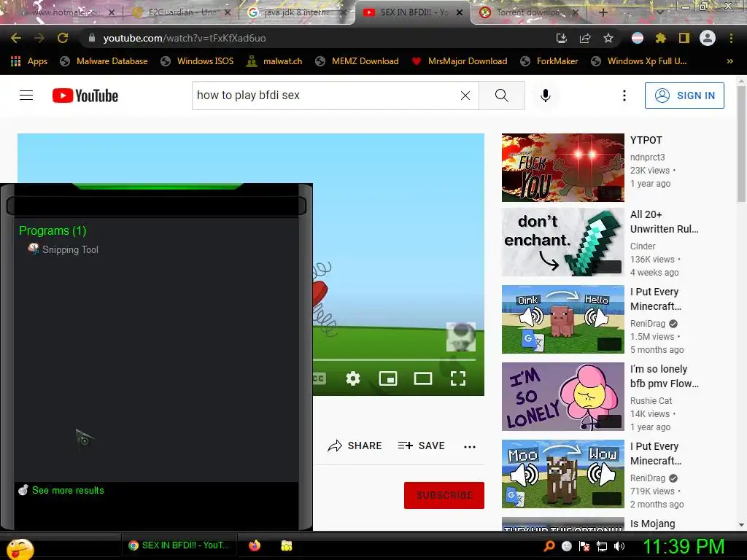
Task: Open Chrome's three-dot menu
Action: (731, 38)
